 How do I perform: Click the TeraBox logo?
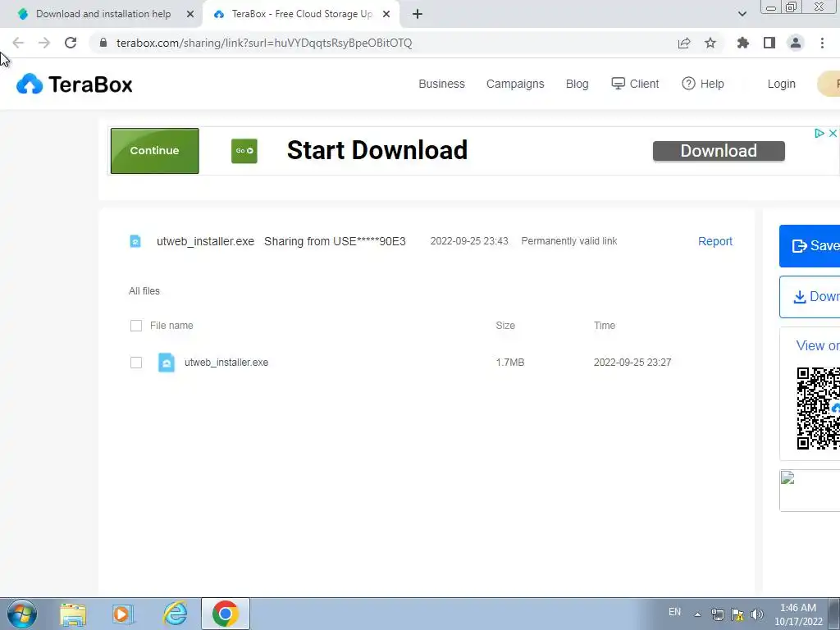(74, 84)
